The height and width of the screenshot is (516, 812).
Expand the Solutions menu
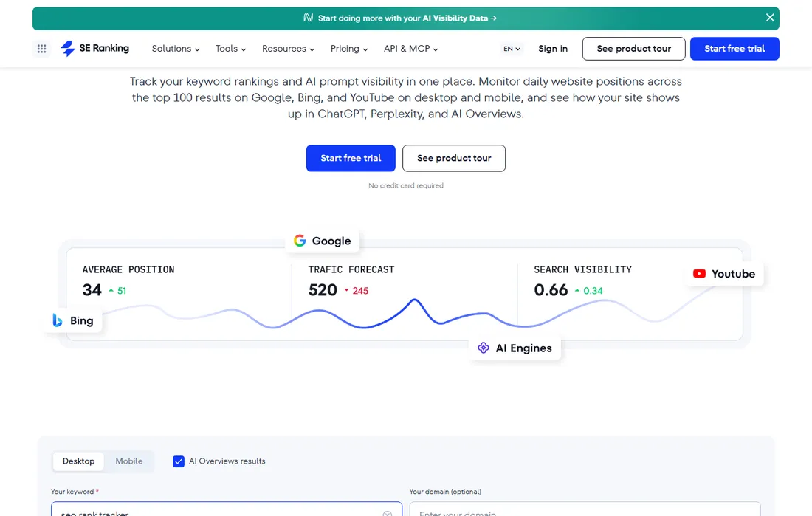point(176,49)
